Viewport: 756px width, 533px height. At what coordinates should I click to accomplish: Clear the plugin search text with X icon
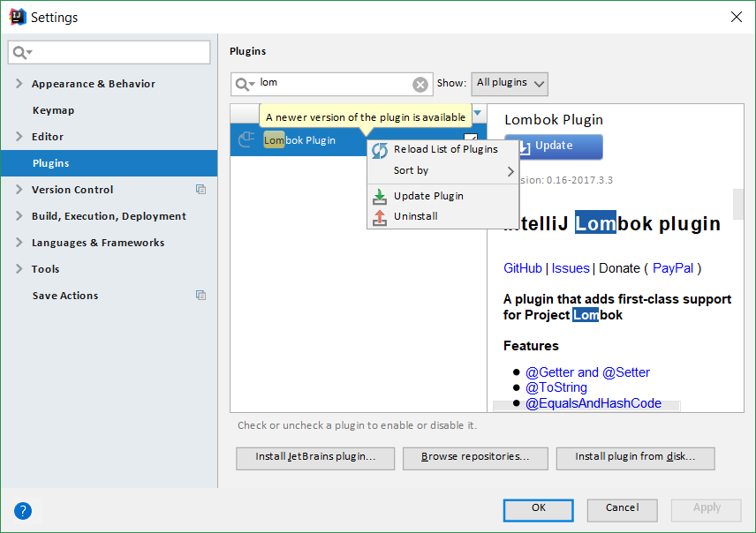(420, 85)
